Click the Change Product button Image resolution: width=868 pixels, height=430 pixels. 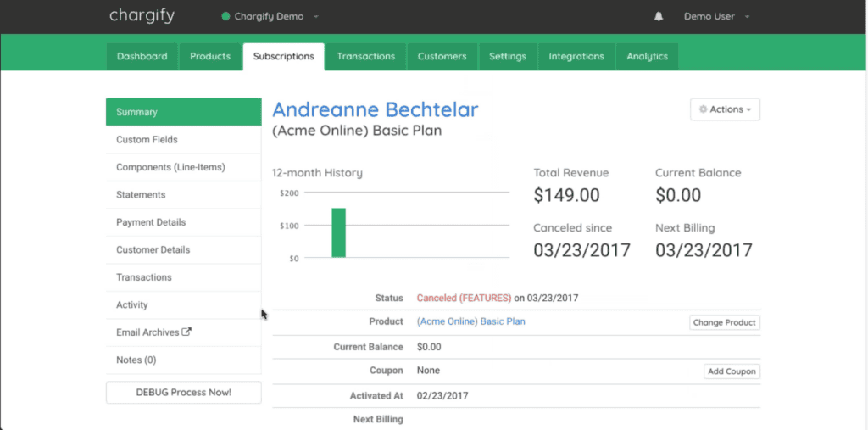click(x=724, y=322)
